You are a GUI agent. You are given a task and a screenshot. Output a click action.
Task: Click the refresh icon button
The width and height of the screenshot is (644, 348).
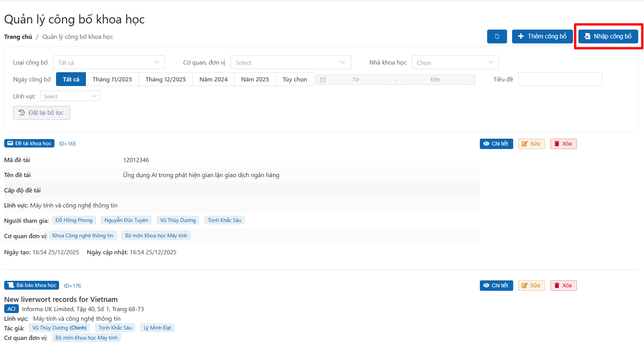[497, 36]
